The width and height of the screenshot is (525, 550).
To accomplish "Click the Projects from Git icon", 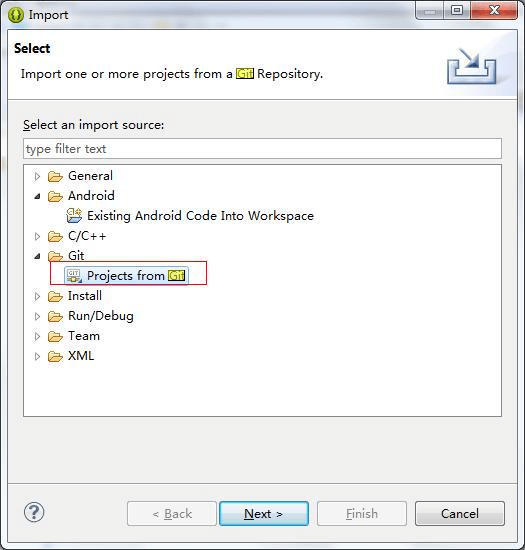I will pos(74,276).
